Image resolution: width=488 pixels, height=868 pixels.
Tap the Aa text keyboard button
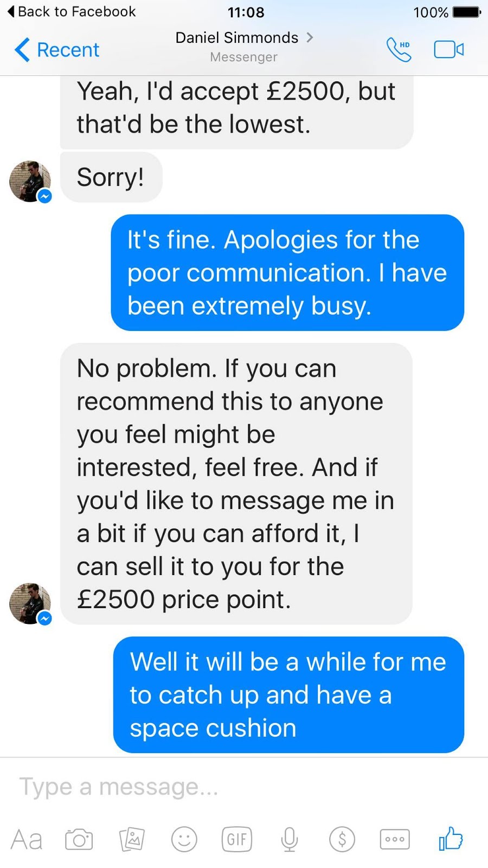click(x=27, y=840)
